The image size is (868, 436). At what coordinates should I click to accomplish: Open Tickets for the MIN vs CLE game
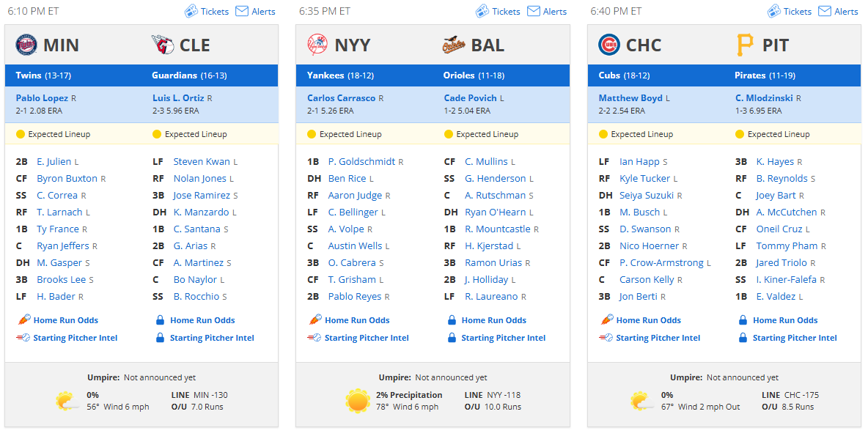coord(207,11)
